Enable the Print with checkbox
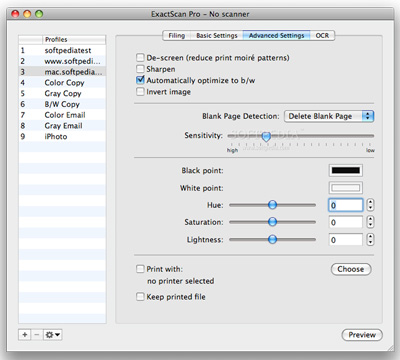This screenshot has height=360, width=400. (140, 269)
